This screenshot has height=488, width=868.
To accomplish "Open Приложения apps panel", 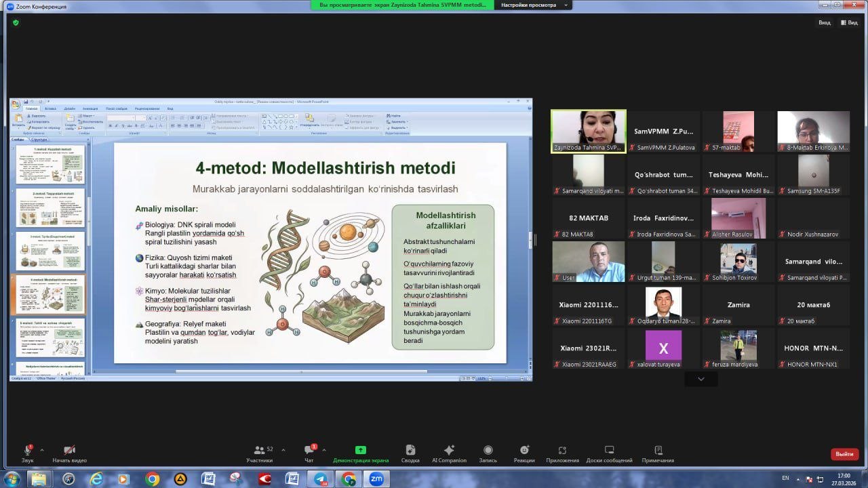I will 562,452.
